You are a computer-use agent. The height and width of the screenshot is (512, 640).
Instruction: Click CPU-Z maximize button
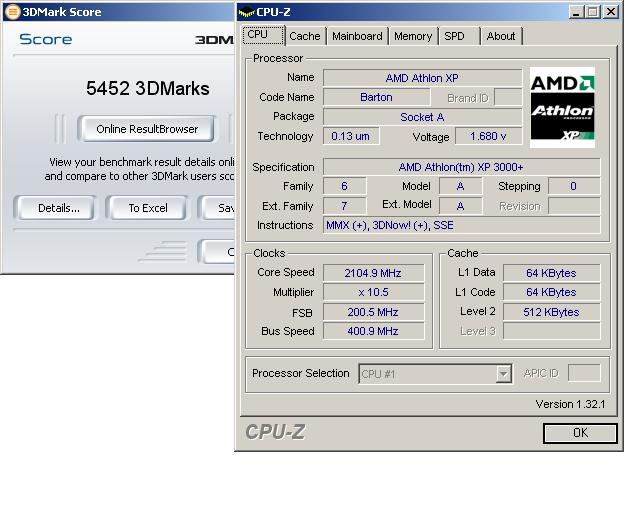coord(593,12)
